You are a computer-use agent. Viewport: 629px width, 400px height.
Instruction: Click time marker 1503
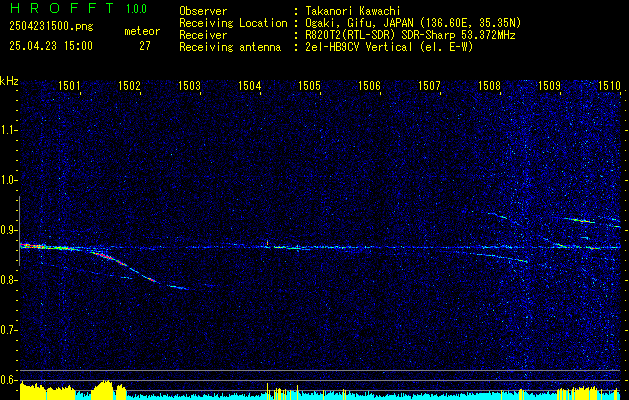tap(189, 85)
